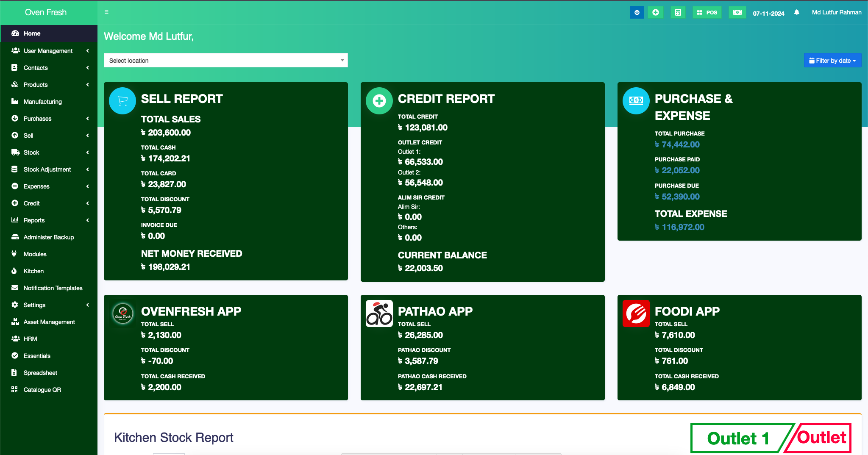Click the Purchase Due value 52,390.00

pyautogui.click(x=677, y=197)
